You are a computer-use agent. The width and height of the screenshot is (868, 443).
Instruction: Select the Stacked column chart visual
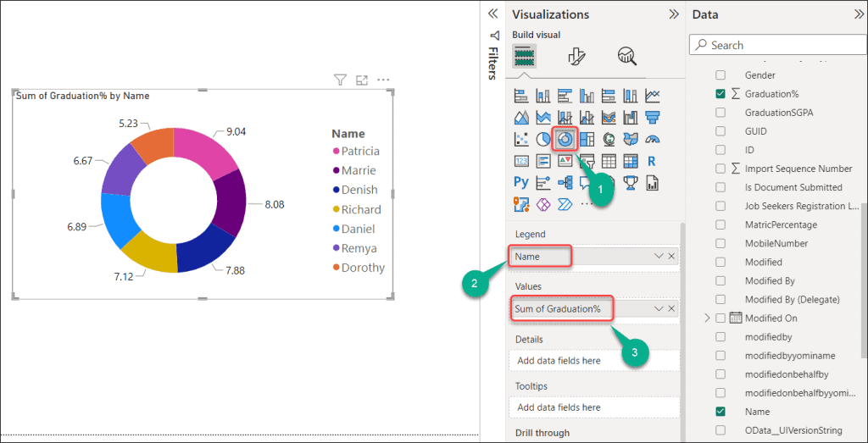[x=543, y=96]
